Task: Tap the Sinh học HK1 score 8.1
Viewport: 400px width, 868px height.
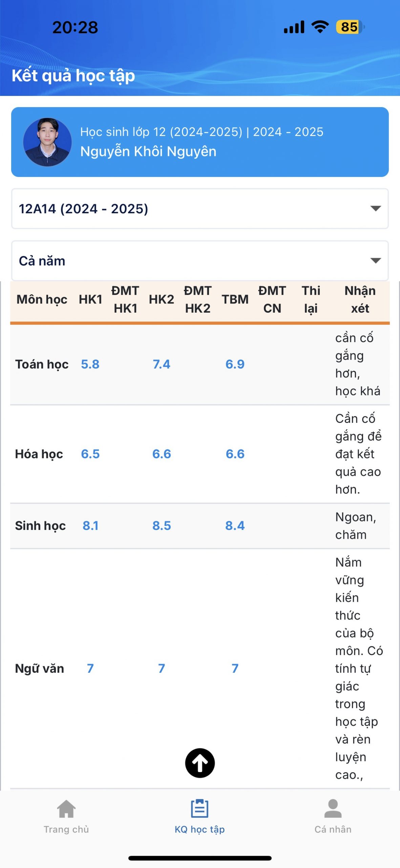Action: [x=90, y=526]
